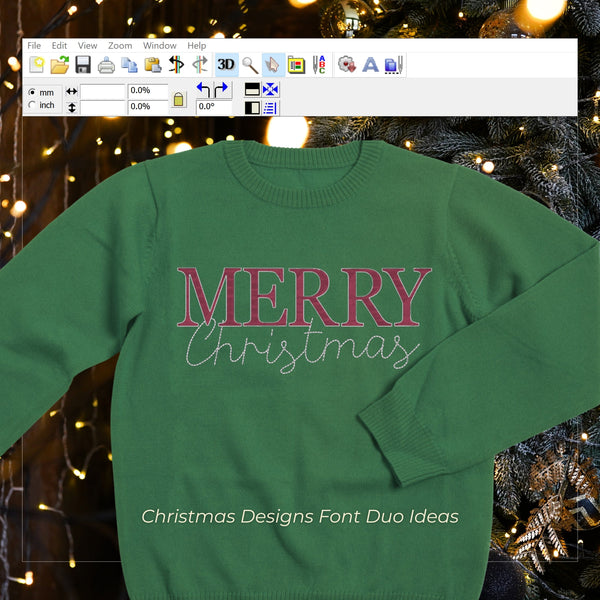The image size is (600, 600).
Task: Click the black-left split rectangle icon
Action: [x=252, y=108]
